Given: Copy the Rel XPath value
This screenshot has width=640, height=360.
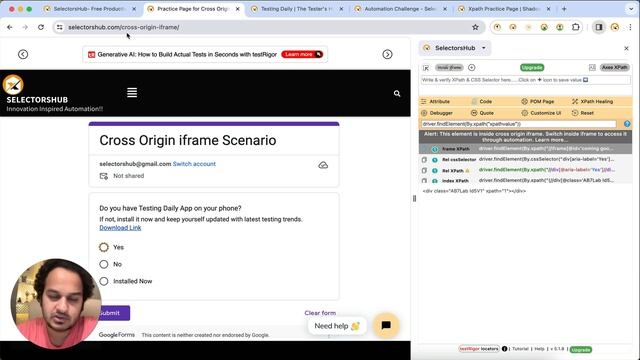Looking at the screenshot, I should (424, 170).
